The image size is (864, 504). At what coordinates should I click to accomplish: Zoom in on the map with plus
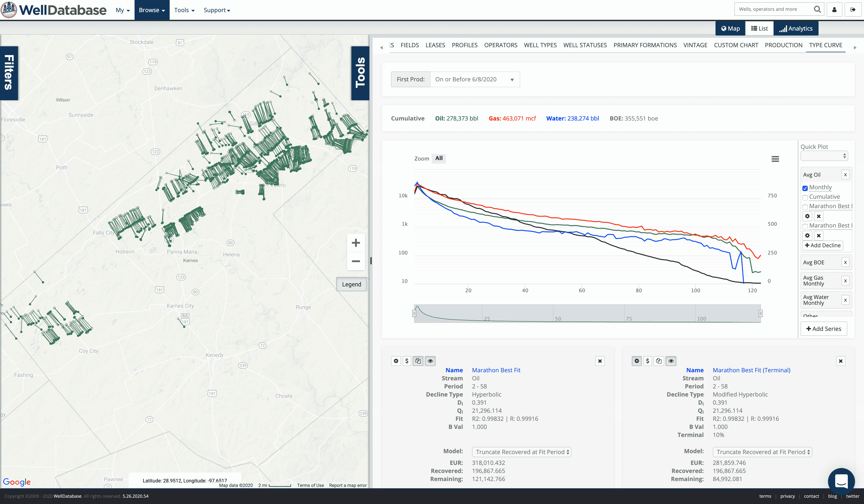355,243
